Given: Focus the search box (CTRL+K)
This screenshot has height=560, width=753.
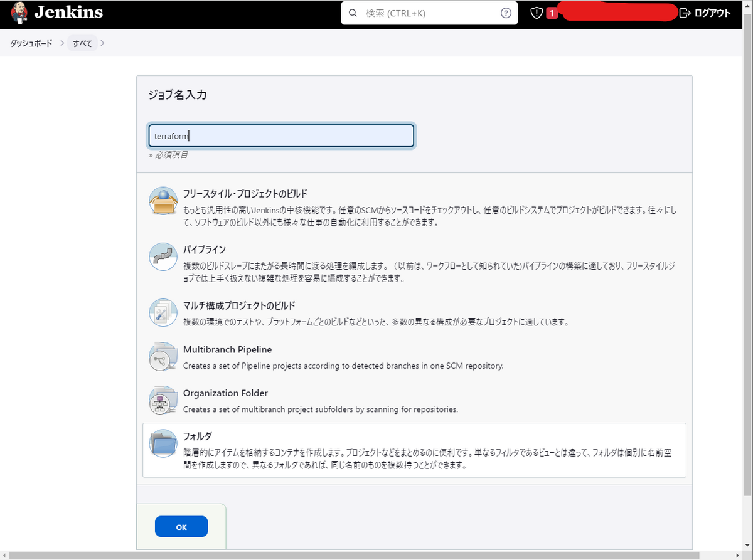Looking at the screenshot, I should [x=429, y=13].
